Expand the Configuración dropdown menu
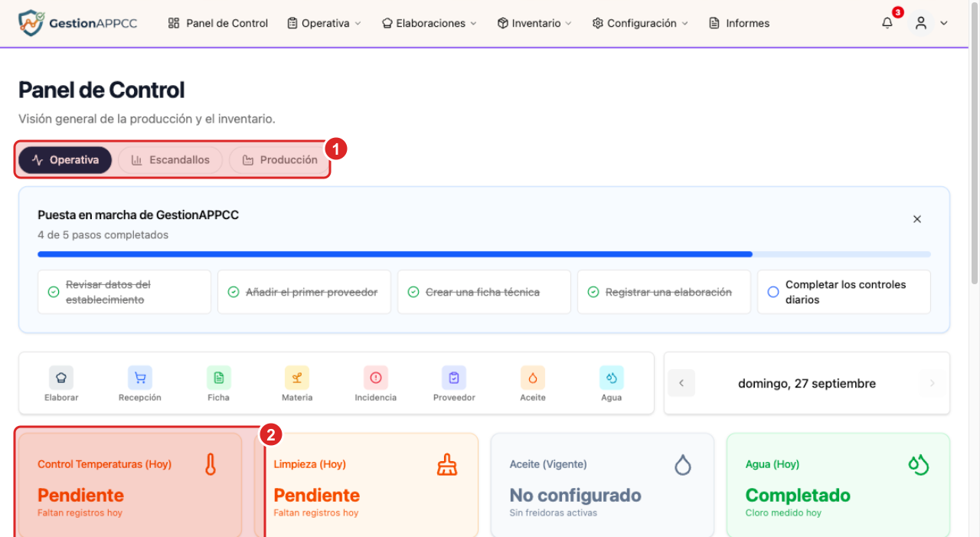This screenshot has height=537, width=980. pos(640,23)
